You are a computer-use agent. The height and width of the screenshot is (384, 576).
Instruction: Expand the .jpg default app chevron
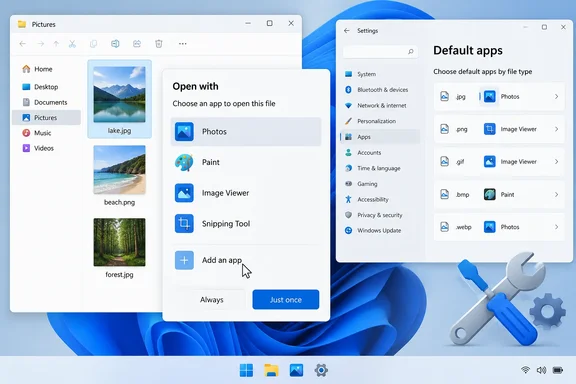point(557,97)
